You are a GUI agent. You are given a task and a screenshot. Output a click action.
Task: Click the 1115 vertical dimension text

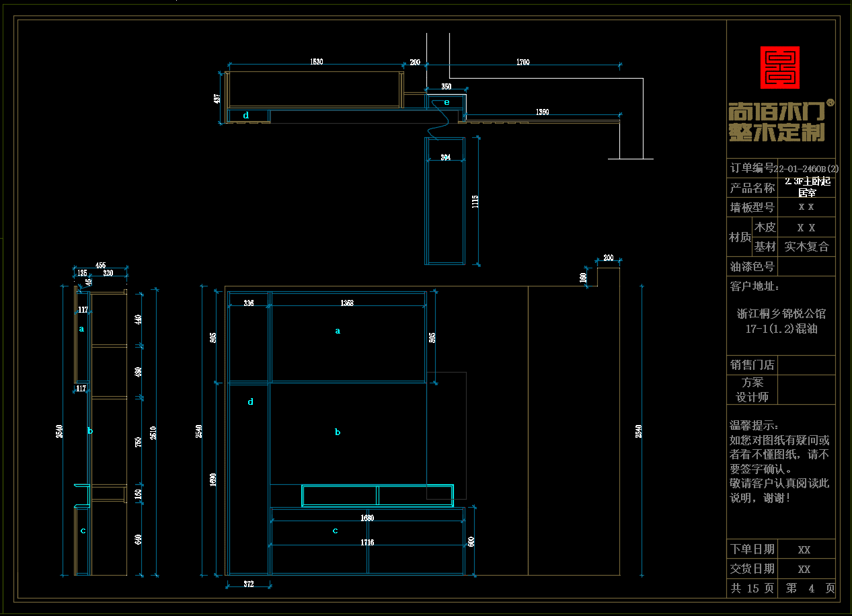click(x=475, y=202)
